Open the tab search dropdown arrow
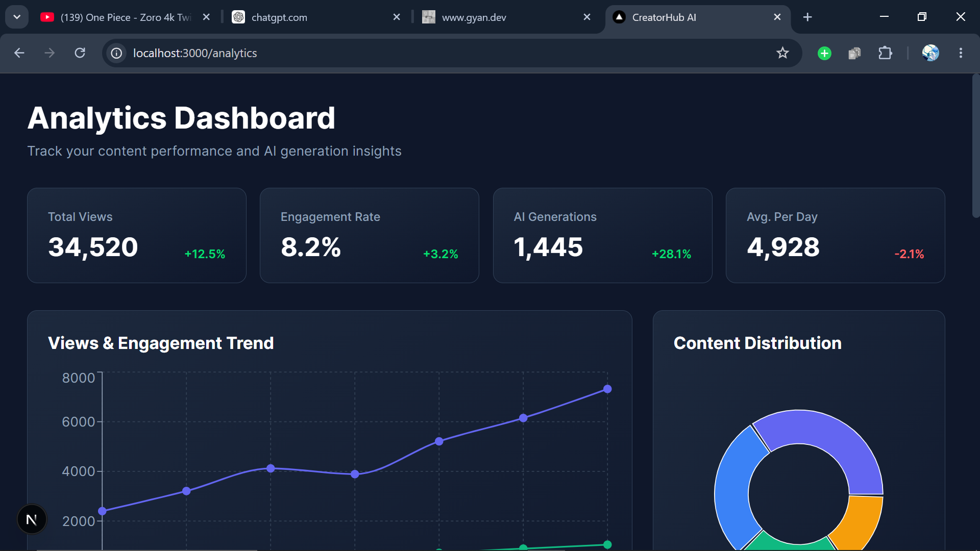This screenshot has width=980, height=551. click(17, 17)
